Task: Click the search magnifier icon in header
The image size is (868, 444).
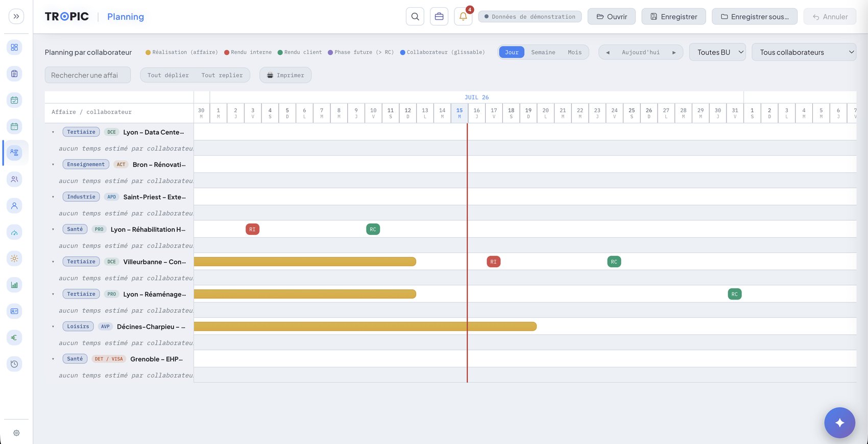Action: click(415, 16)
